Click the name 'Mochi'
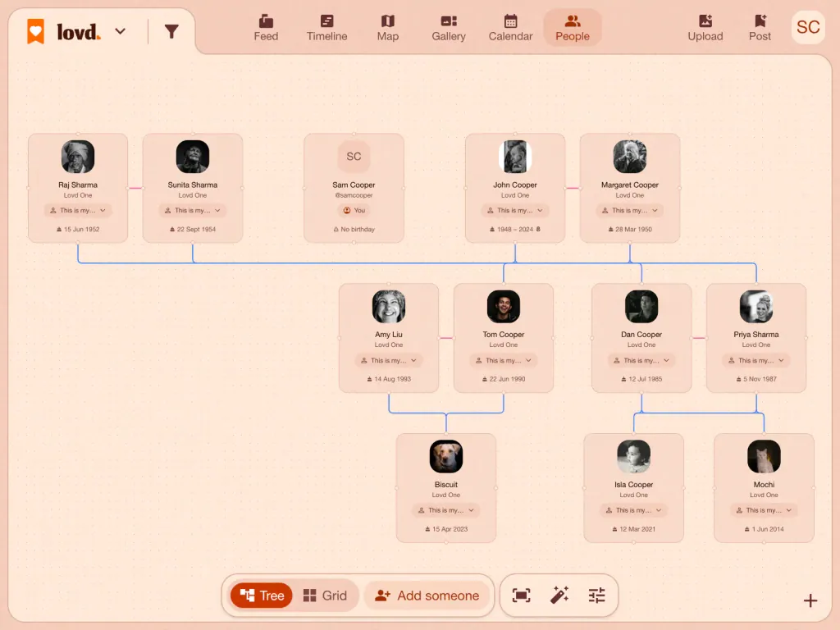Screen dimensions: 840x630 coord(764,484)
